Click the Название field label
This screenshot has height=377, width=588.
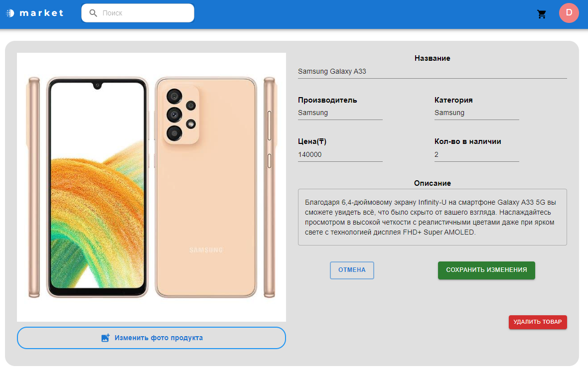pyautogui.click(x=432, y=58)
